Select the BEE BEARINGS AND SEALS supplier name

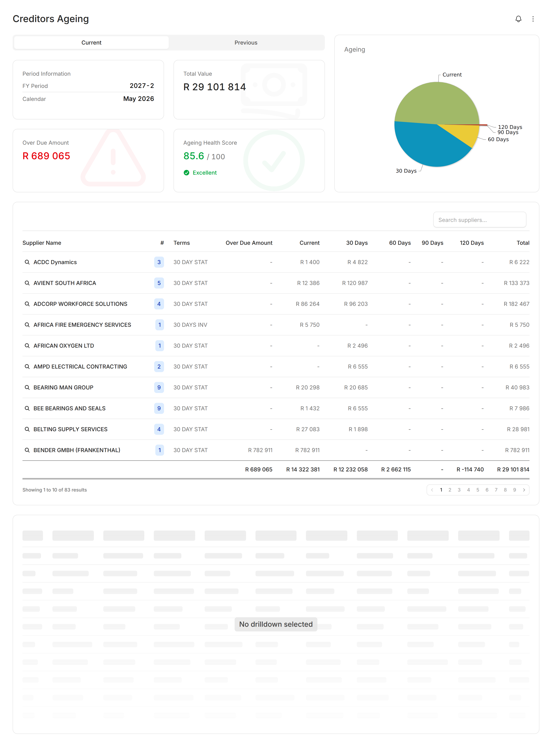point(70,408)
